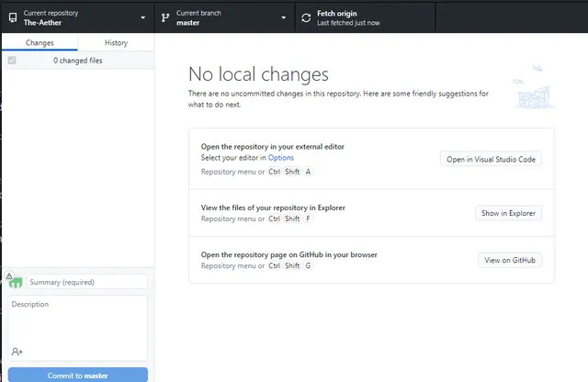Click the 'No local changes' heading

[x=258, y=74]
